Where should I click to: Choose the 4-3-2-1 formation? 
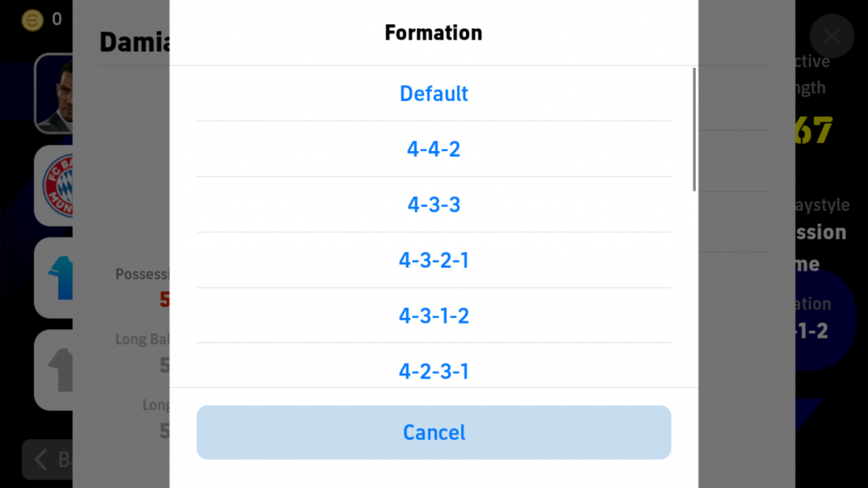point(433,260)
